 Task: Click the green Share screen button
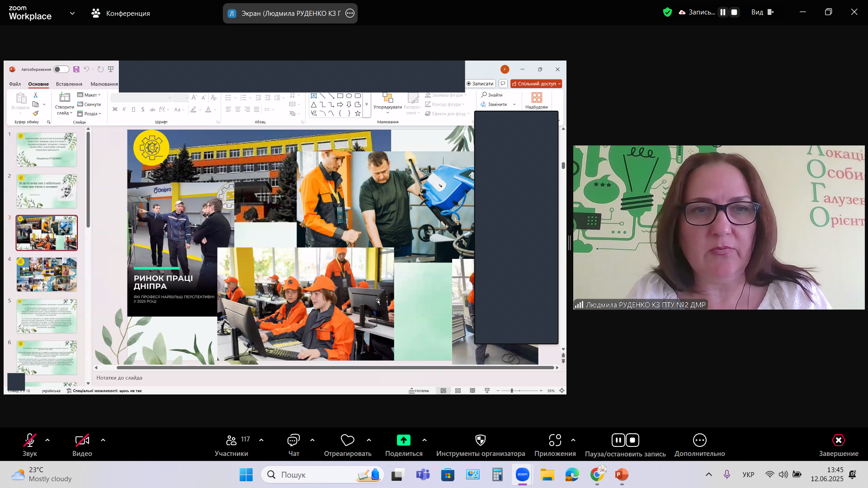click(403, 441)
